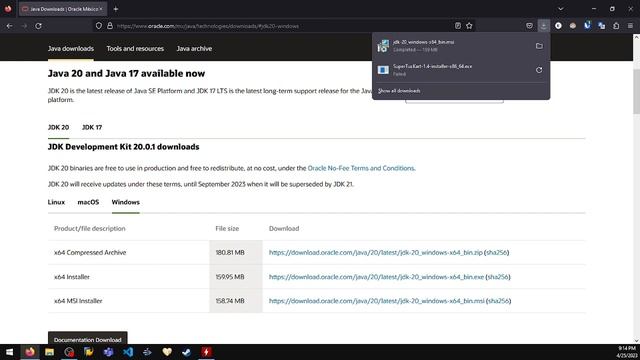Open the Firefox hamburger application menu
The image size is (640, 360).
[630, 26]
